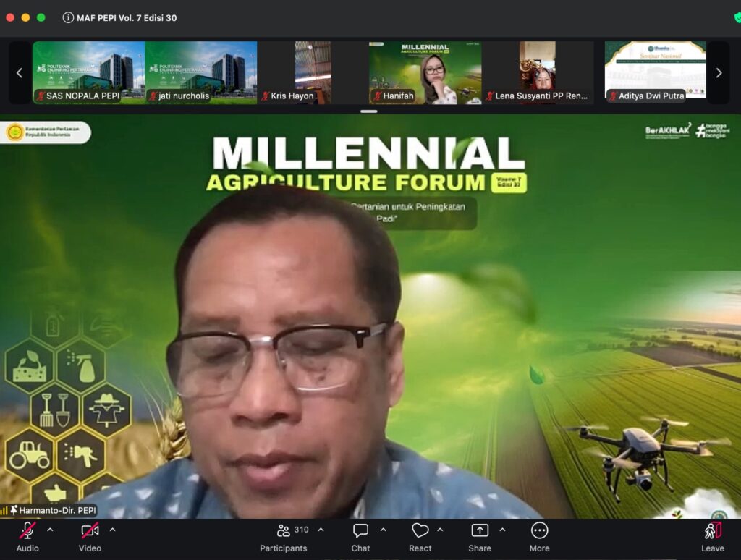This screenshot has height=560, width=741.
Task: Expand audio options chevron next to Audio
Action: (x=50, y=530)
